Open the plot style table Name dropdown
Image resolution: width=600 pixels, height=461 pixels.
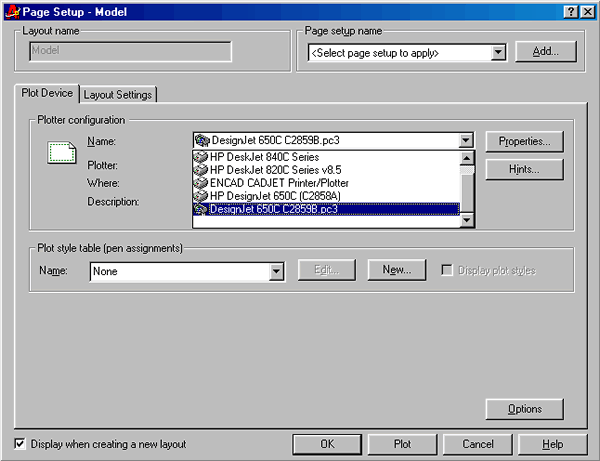click(277, 270)
